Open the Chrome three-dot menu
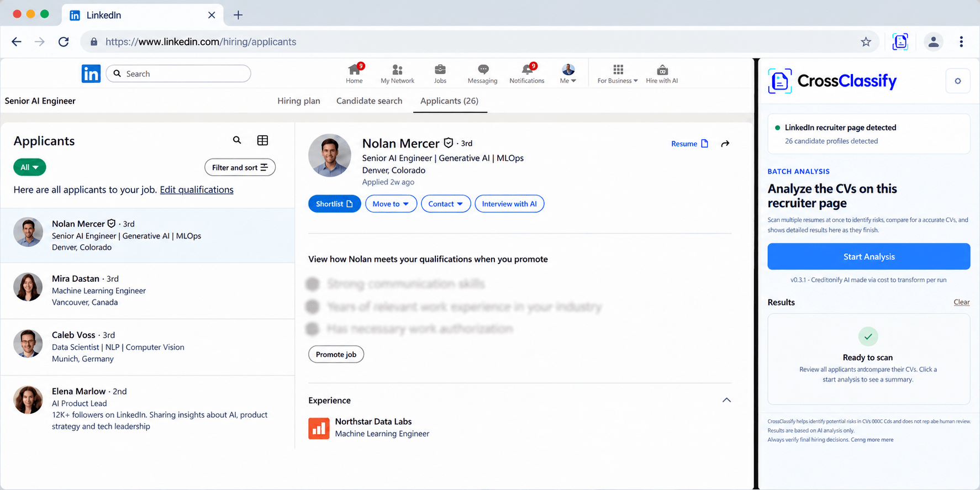 [x=961, y=41]
